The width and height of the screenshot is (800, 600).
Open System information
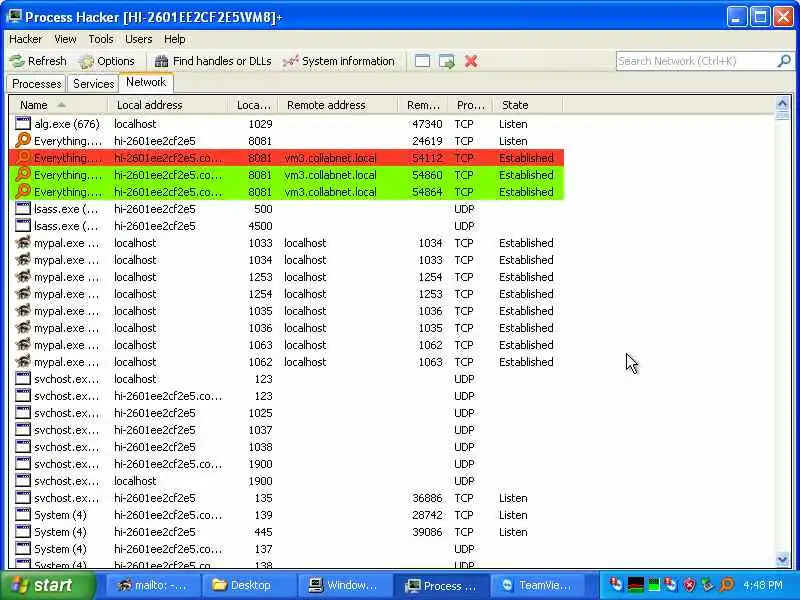pos(339,61)
